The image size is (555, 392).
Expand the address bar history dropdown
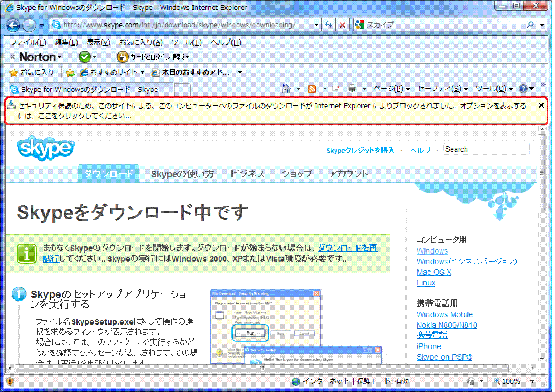pos(316,25)
